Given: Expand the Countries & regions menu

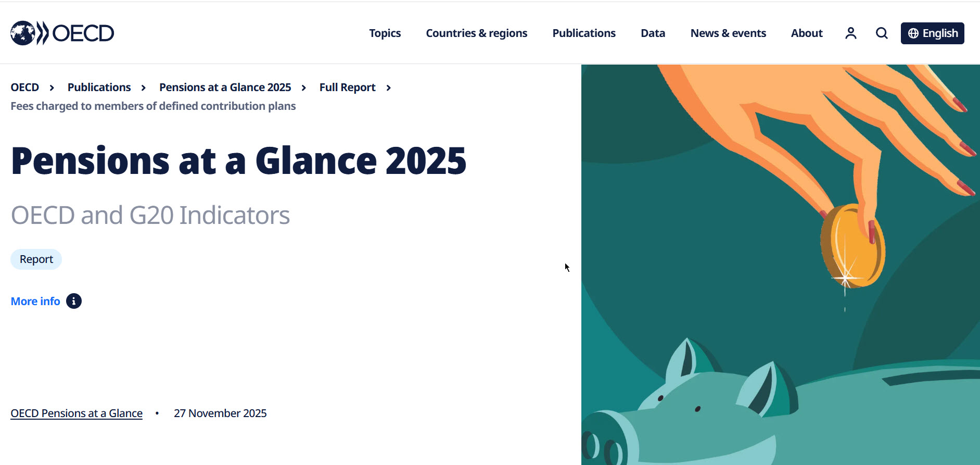Looking at the screenshot, I should pos(477,33).
